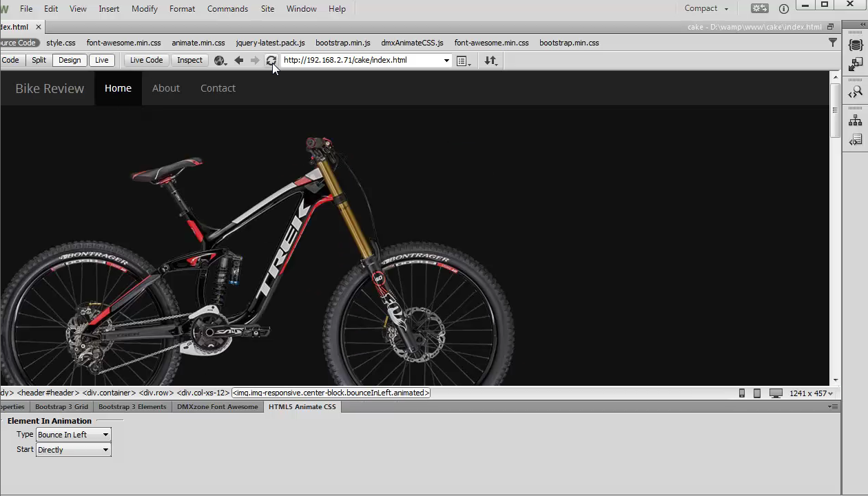Click the Contact nav link
This screenshot has height=496, width=868.
click(218, 88)
